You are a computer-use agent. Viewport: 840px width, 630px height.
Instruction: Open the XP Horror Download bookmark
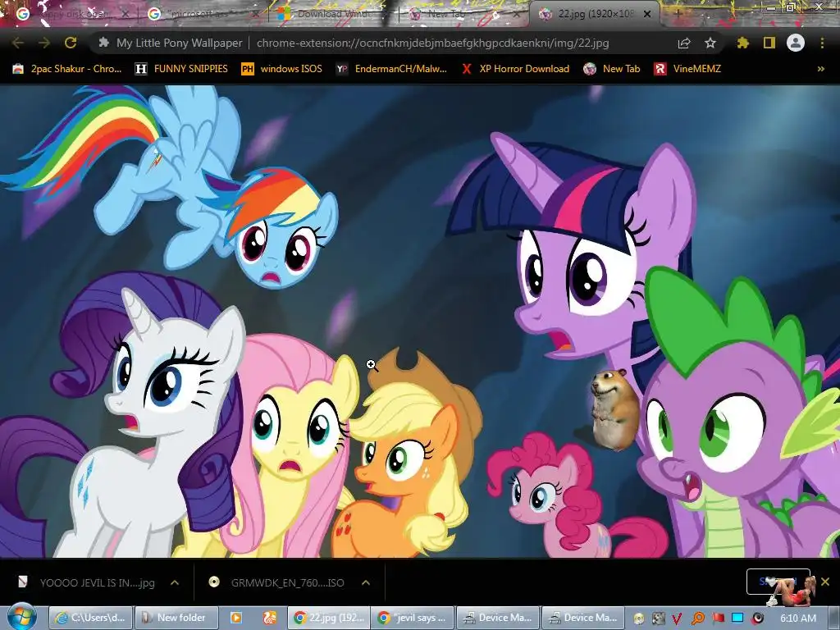515,69
